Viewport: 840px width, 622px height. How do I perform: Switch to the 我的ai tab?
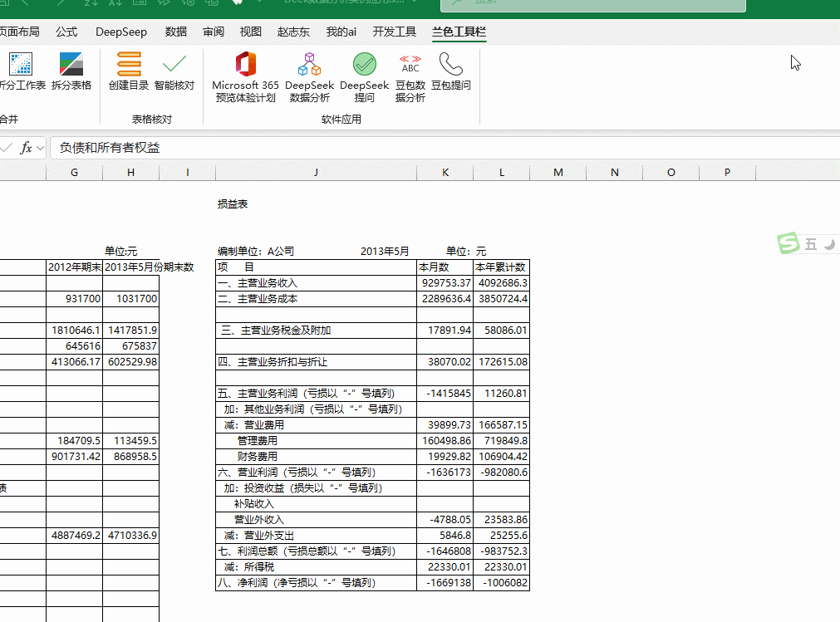pyautogui.click(x=341, y=32)
